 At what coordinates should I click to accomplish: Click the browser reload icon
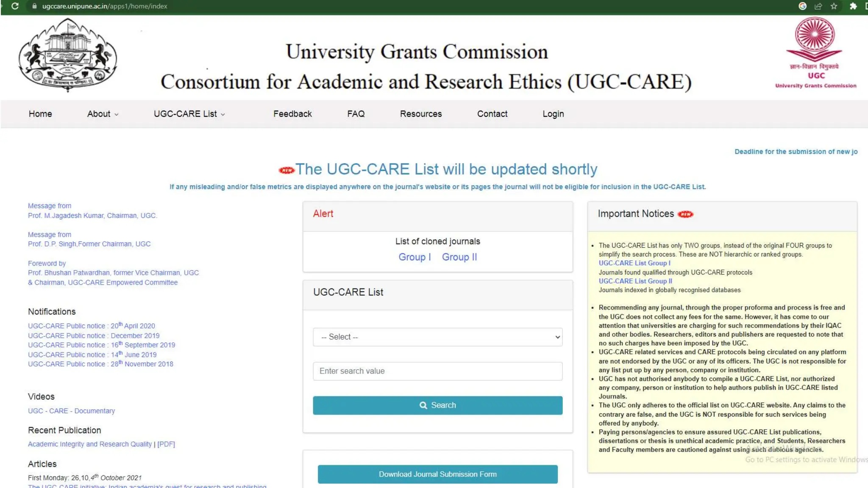(15, 6)
